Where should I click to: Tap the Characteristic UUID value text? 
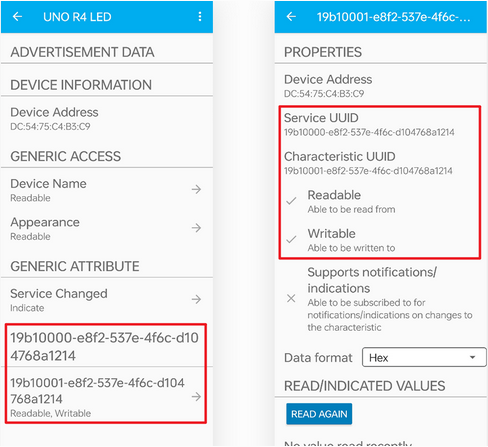pos(368,171)
